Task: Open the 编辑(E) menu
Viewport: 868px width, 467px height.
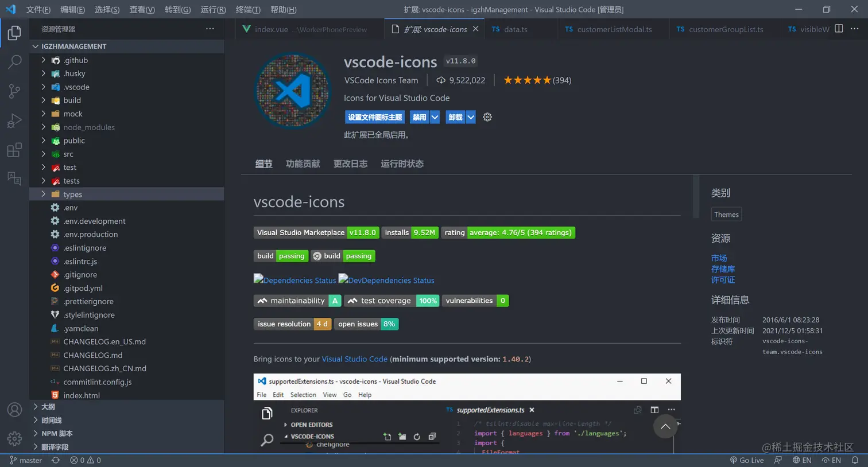Action: tap(72, 10)
